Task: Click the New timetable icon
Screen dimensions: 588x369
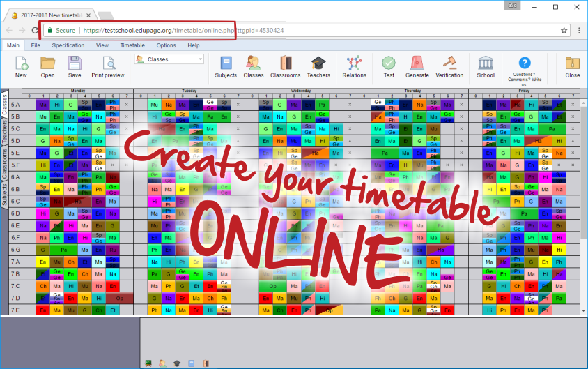Action: pos(21,63)
